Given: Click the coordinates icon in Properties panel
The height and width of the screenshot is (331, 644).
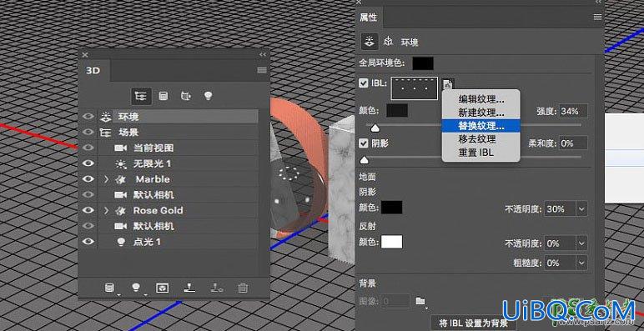Looking at the screenshot, I should pyautogui.click(x=388, y=41).
